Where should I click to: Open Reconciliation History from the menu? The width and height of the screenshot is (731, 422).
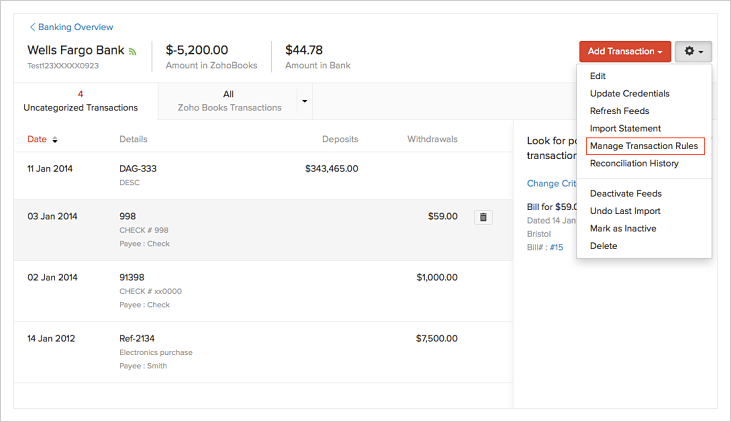point(634,164)
